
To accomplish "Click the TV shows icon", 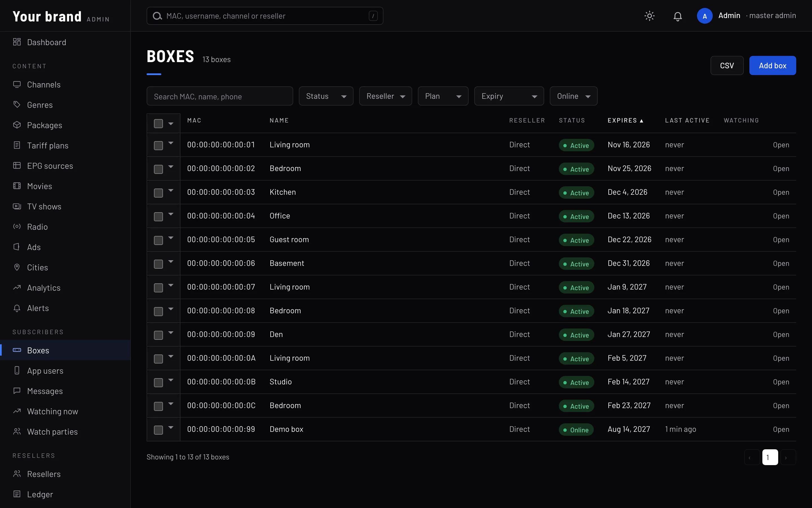I will point(17,206).
